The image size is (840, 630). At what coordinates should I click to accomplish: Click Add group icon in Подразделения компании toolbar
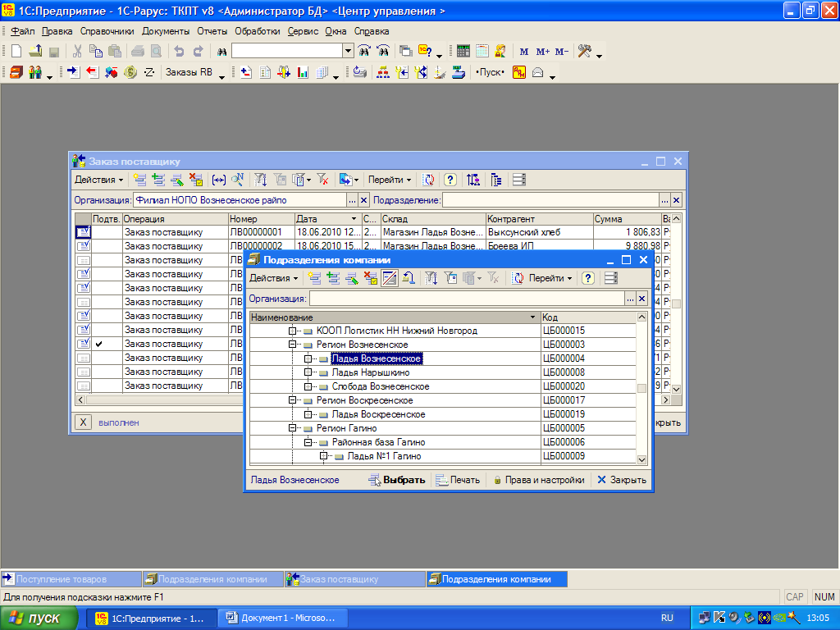click(x=333, y=278)
